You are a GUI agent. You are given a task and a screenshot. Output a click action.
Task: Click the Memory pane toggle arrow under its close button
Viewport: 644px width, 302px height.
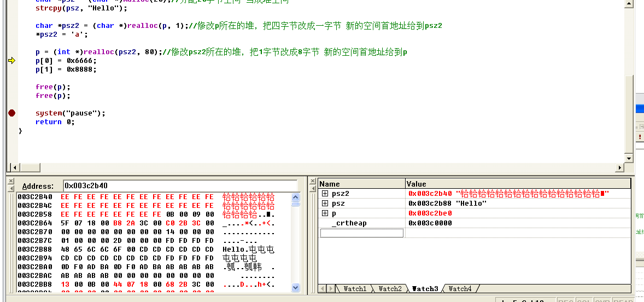[11, 188]
